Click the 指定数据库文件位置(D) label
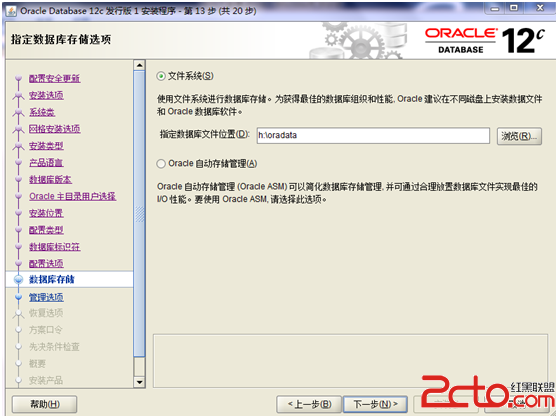This screenshot has height=418, width=558. point(205,134)
